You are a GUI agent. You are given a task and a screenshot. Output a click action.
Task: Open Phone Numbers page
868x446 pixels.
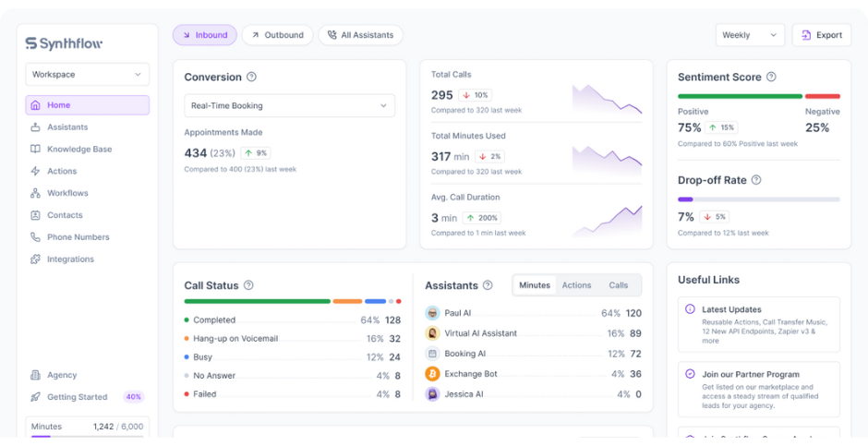click(88, 236)
